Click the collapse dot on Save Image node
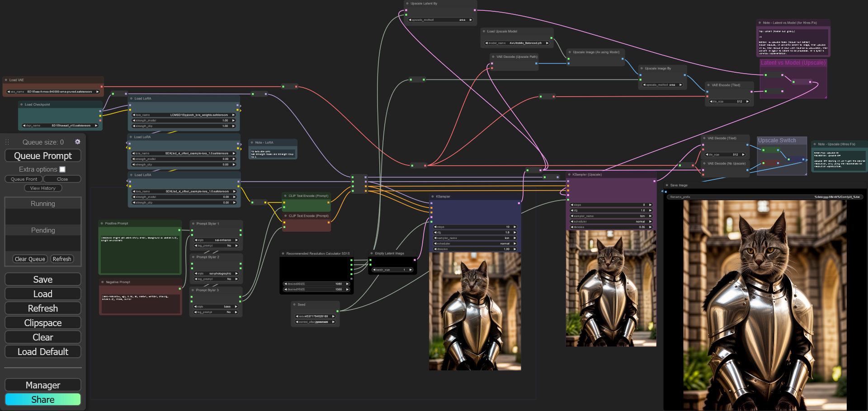868x411 pixels. (667, 185)
